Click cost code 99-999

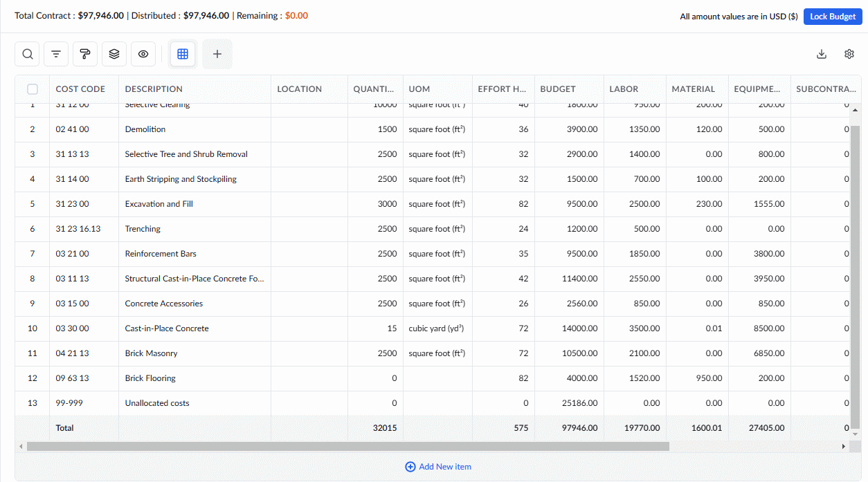tap(84, 403)
